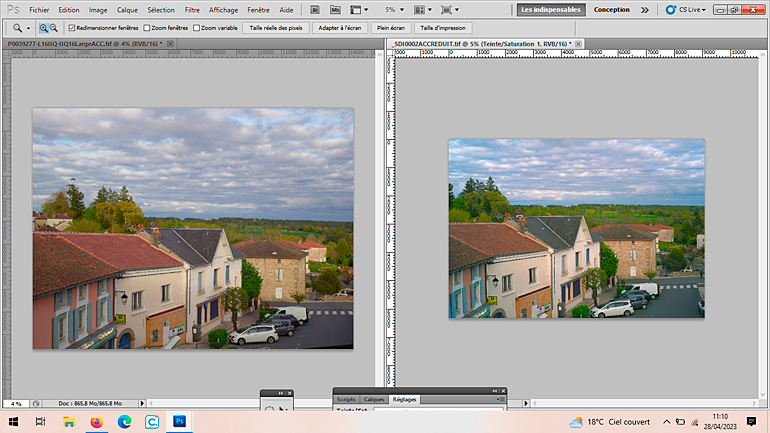Switch to the Réglages panel tab
Image resolution: width=770 pixels, height=433 pixels.
coord(404,400)
